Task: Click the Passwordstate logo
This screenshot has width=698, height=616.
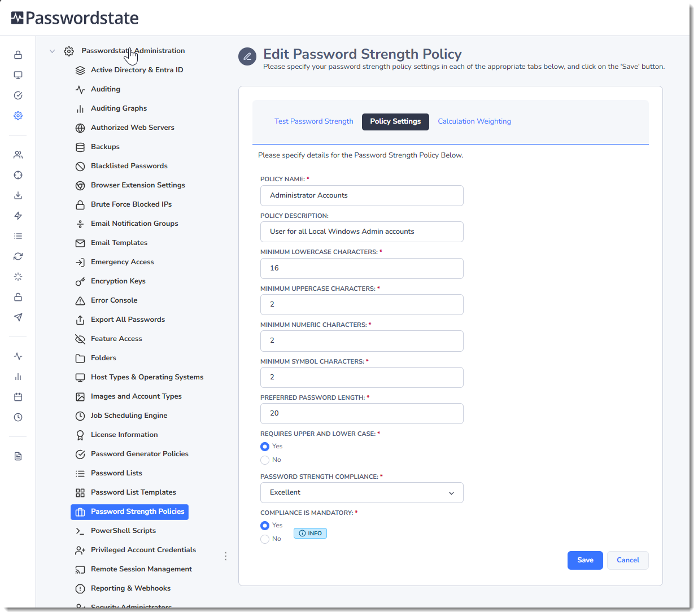Action: point(75,18)
